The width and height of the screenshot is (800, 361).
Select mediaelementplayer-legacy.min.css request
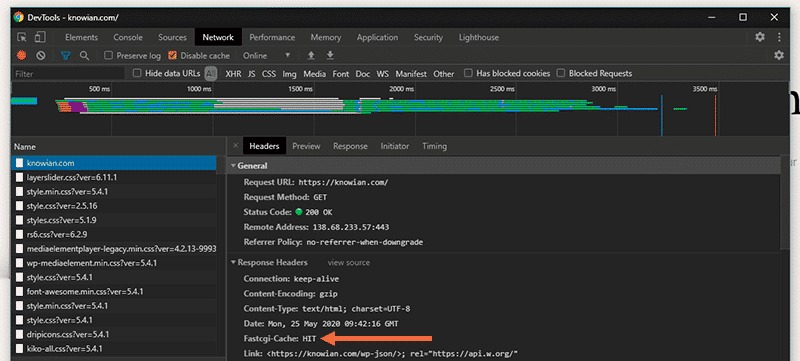(114, 249)
